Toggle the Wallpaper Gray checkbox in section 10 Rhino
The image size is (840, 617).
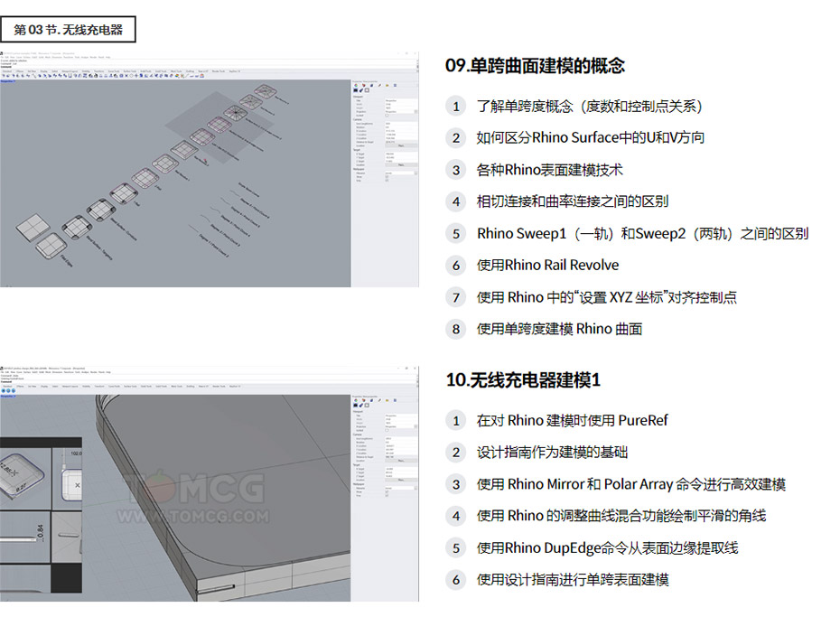coord(387,495)
